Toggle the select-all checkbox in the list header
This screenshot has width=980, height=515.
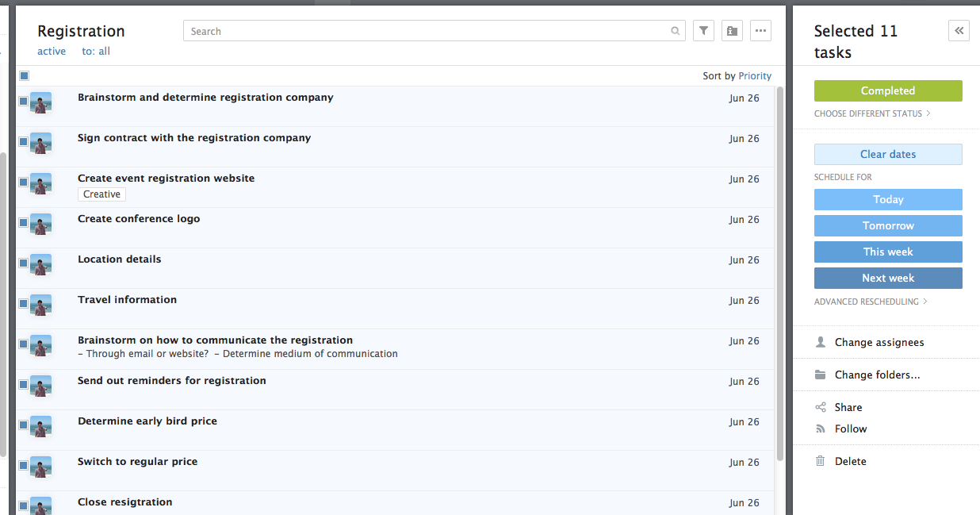25,76
